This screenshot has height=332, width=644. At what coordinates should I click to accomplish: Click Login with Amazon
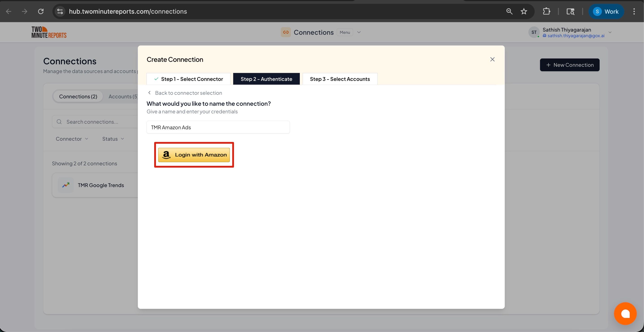click(194, 155)
